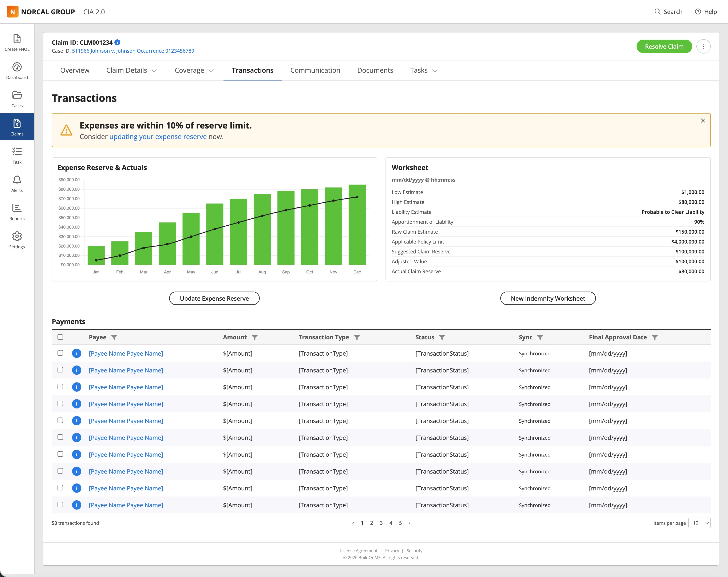Click the Resolve Claim button
Image resolution: width=728 pixels, height=577 pixels.
[x=664, y=47]
